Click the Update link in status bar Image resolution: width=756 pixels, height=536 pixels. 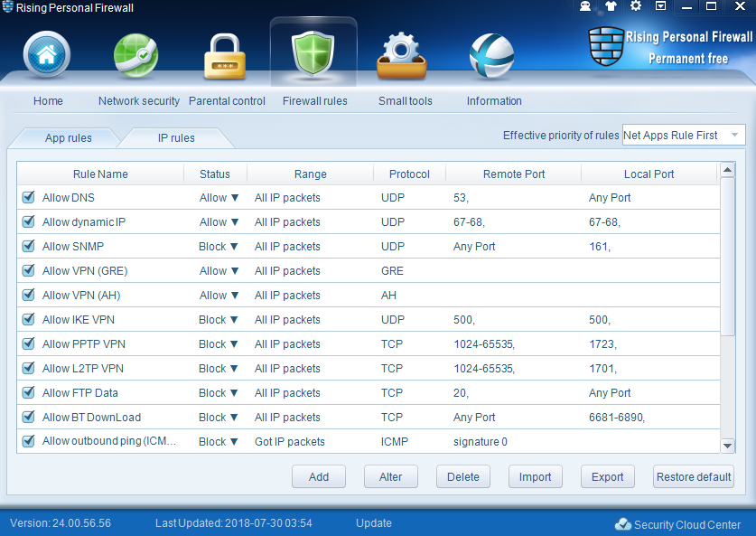[374, 523]
